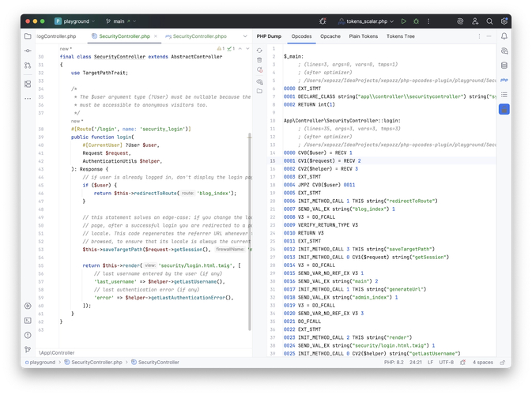Open the list tool window on right stripe
This screenshot has height=395, width=532.
click(504, 95)
